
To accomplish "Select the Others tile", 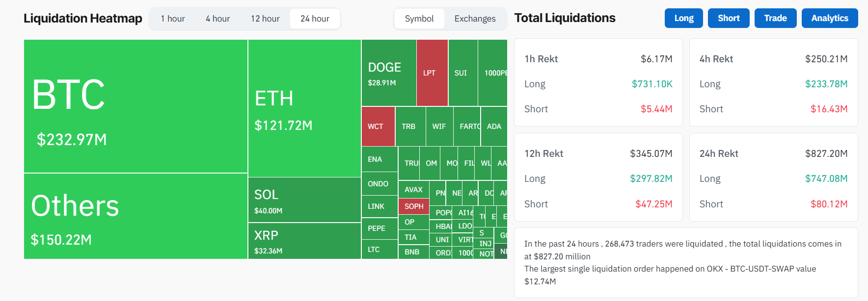I will 135,216.
